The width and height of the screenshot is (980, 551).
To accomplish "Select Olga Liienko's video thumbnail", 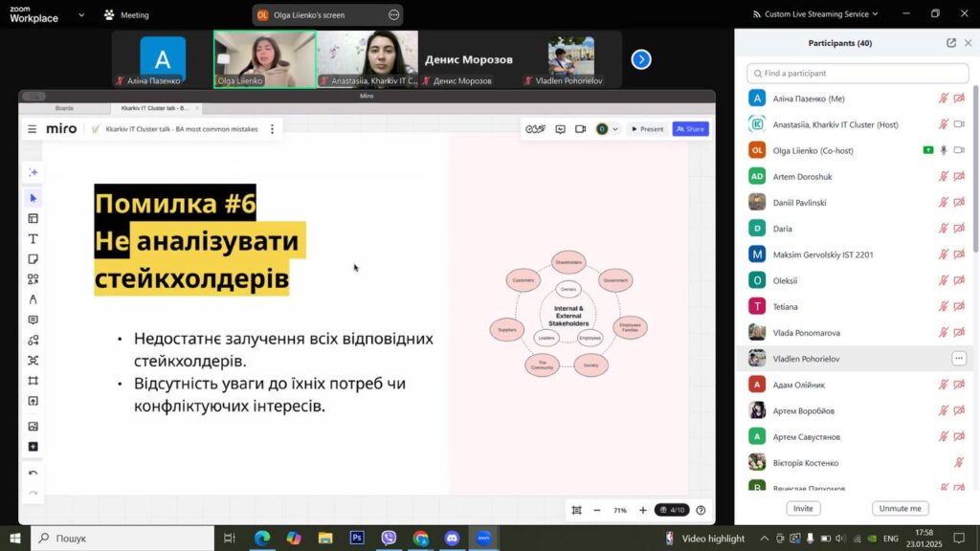I will pos(264,59).
